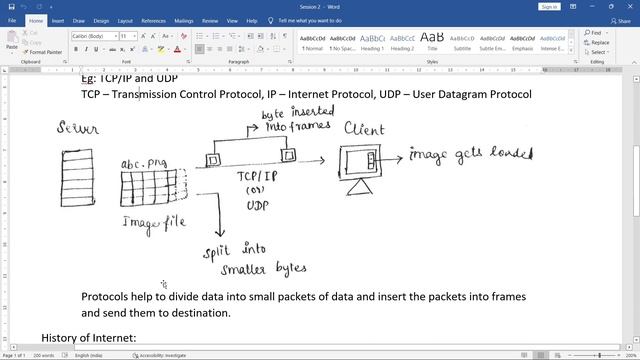Click the Sign in button

pos(549,7)
